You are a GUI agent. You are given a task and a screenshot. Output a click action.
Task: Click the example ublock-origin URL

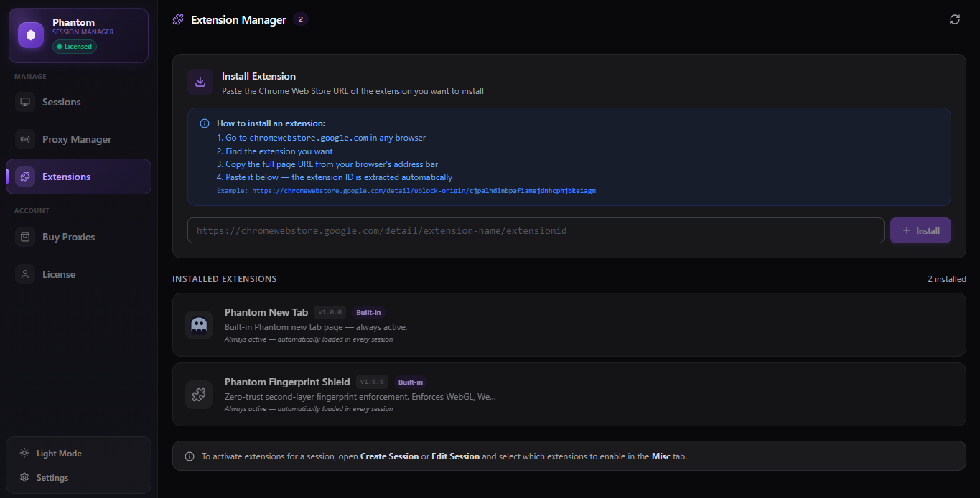click(x=424, y=191)
